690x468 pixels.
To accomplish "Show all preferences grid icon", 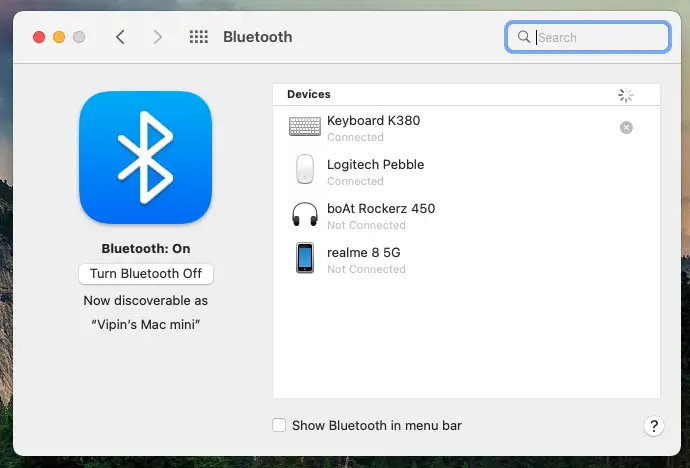I will [x=198, y=37].
